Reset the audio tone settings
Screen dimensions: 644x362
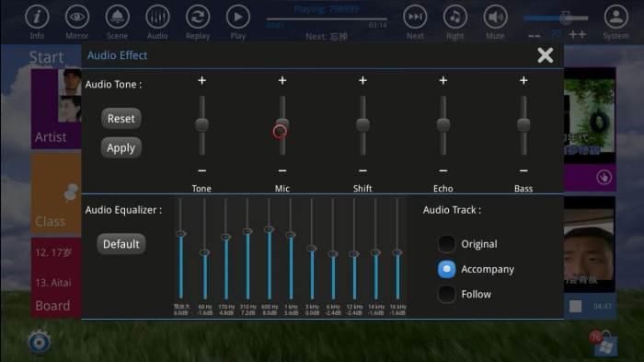point(121,119)
